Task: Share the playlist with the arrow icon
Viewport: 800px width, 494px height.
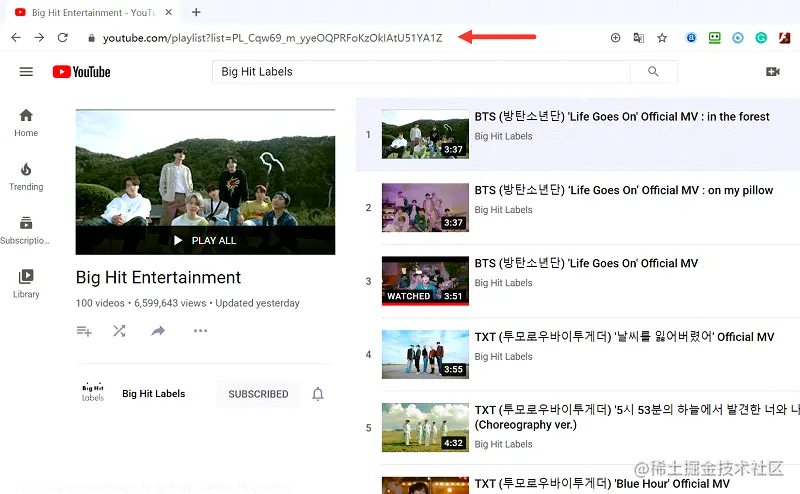Action: pyautogui.click(x=158, y=331)
